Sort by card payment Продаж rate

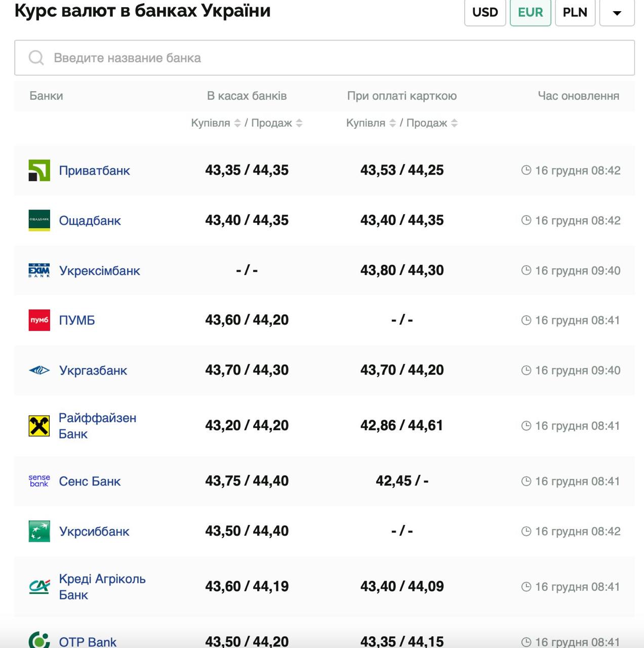pos(454,123)
